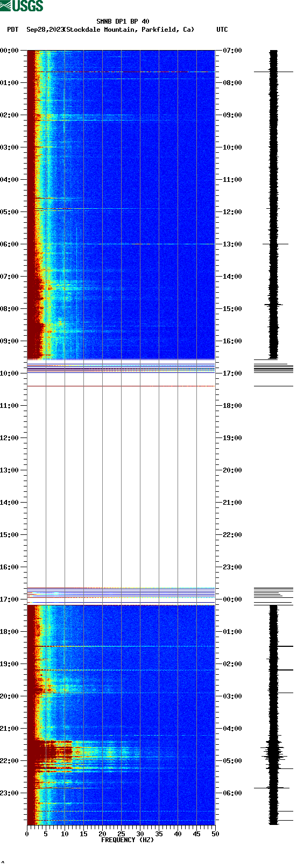
Task: Click the UTC time label 16:00
Action: (232, 341)
